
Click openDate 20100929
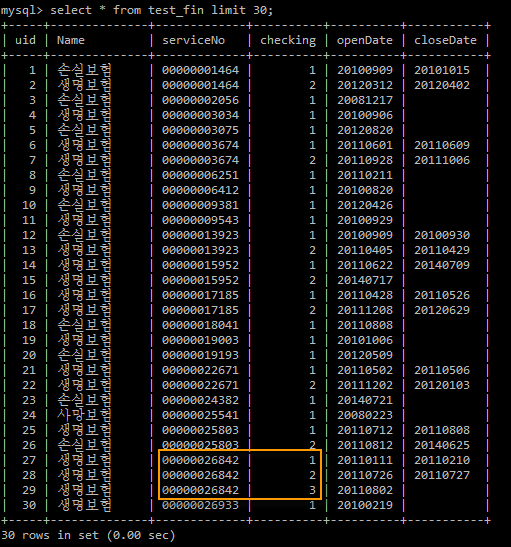[x=365, y=220]
